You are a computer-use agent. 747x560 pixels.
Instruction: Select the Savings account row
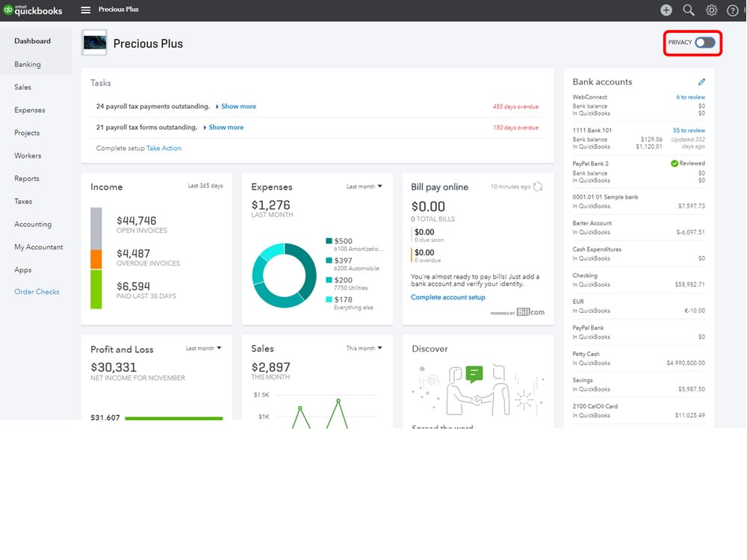(x=639, y=385)
